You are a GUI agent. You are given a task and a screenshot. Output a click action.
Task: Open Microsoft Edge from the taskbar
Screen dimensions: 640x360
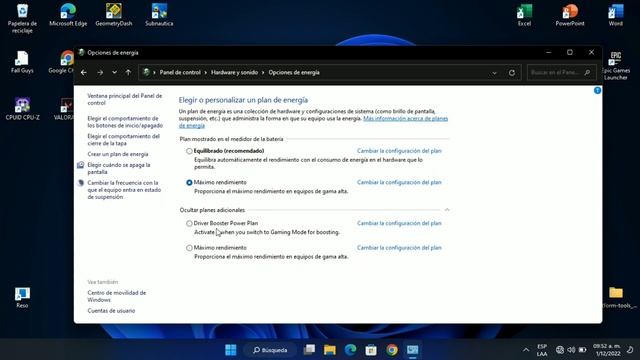[x=350, y=350]
